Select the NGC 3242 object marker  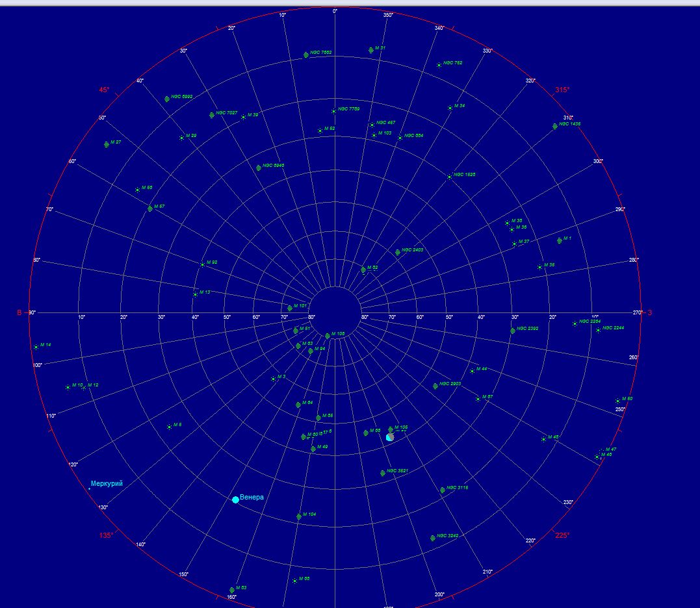tap(433, 538)
